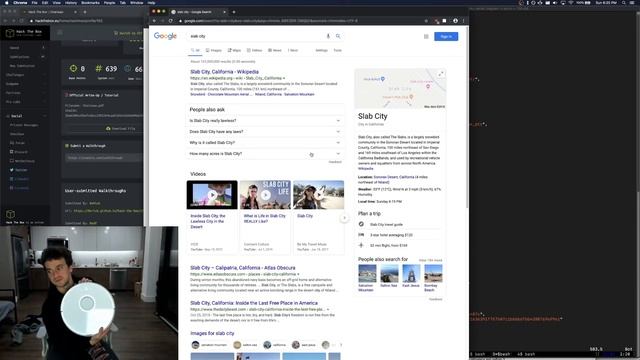Expand the Slab City map preview
The width and height of the screenshot is (640, 360).
[441, 74]
